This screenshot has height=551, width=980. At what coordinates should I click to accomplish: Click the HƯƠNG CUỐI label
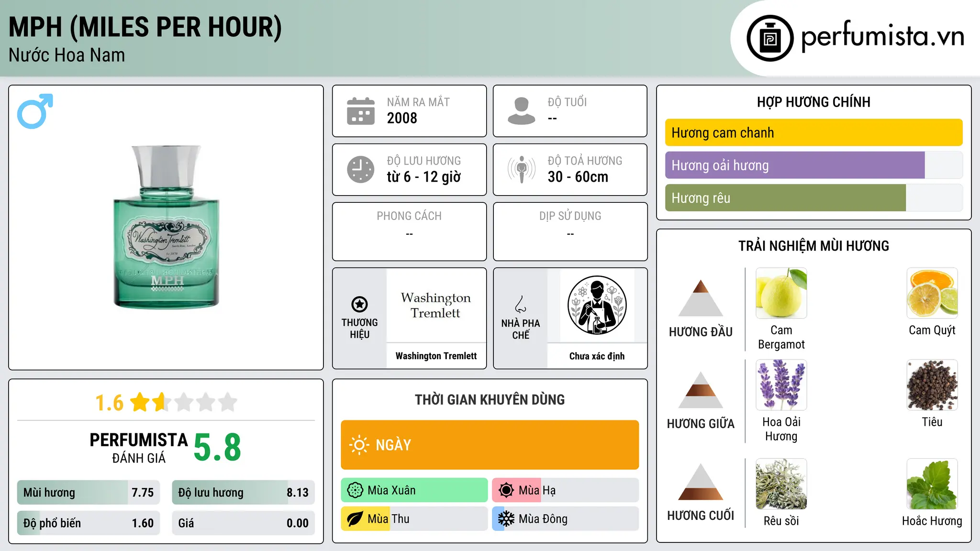[x=701, y=516]
